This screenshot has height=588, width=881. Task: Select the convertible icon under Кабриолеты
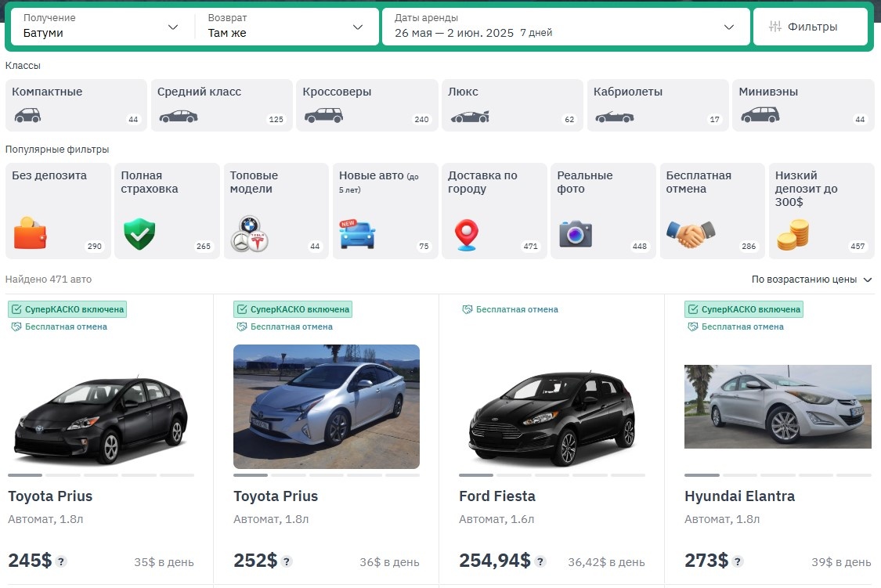616,117
